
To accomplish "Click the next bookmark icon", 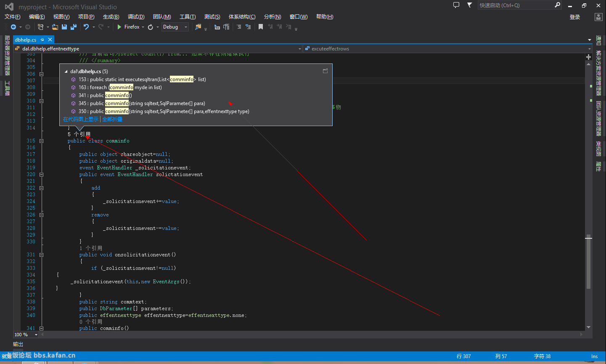I will (279, 27).
